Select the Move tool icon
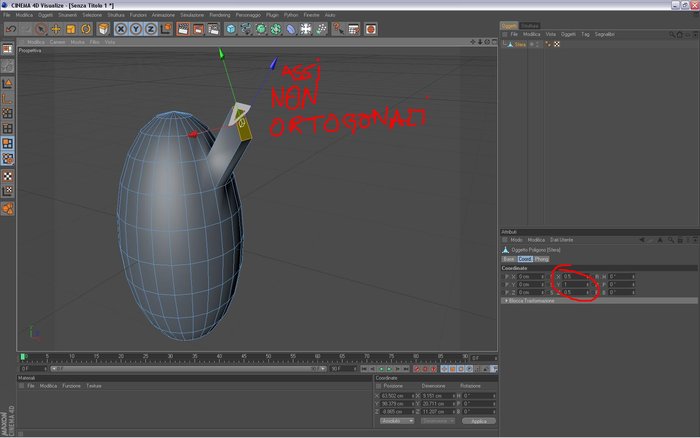 coord(56,29)
